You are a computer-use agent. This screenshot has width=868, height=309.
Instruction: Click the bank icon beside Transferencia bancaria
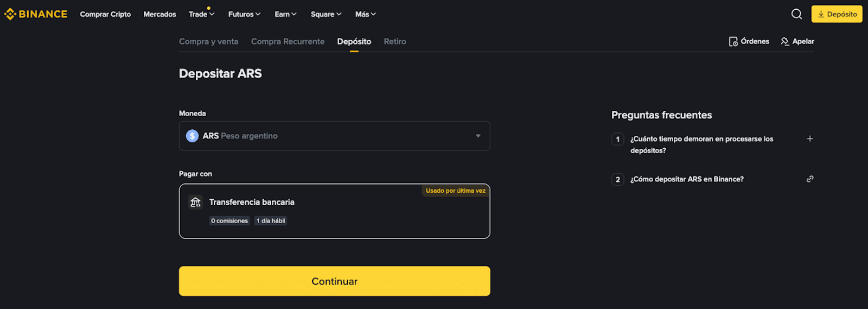[195, 203]
